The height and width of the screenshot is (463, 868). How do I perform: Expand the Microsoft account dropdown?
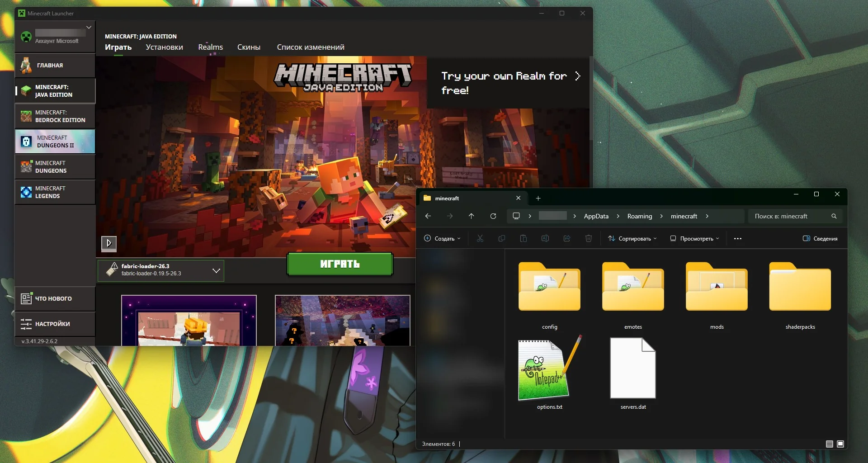click(89, 28)
